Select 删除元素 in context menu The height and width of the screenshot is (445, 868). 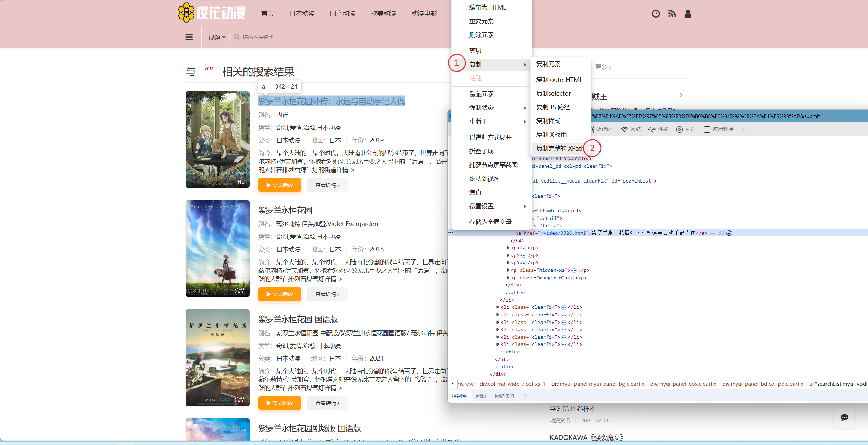481,35
